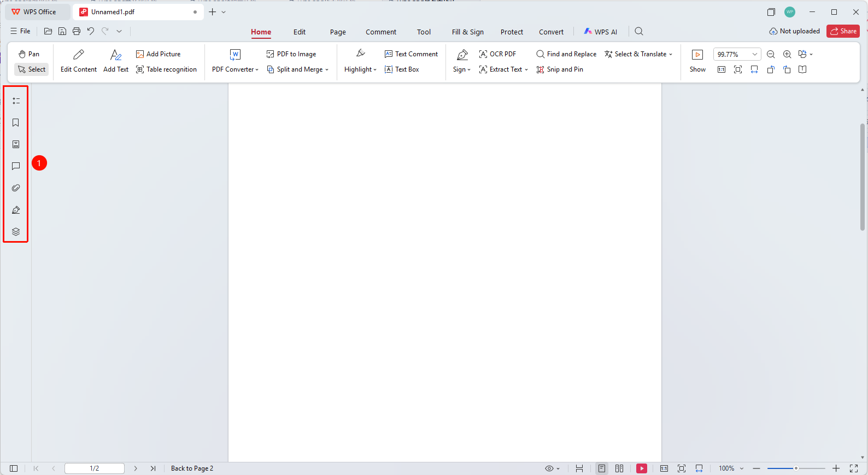Click the search magnifier beside WPS AI
Screen dimensions: 868x475
pyautogui.click(x=639, y=31)
